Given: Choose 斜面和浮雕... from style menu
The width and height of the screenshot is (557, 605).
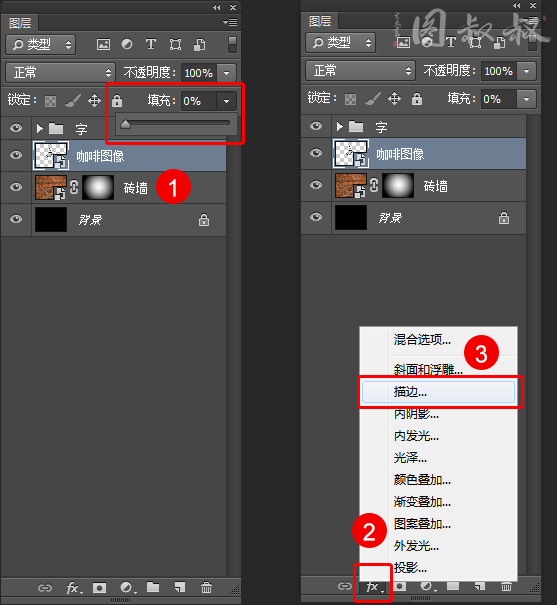Looking at the screenshot, I should pyautogui.click(x=428, y=370).
